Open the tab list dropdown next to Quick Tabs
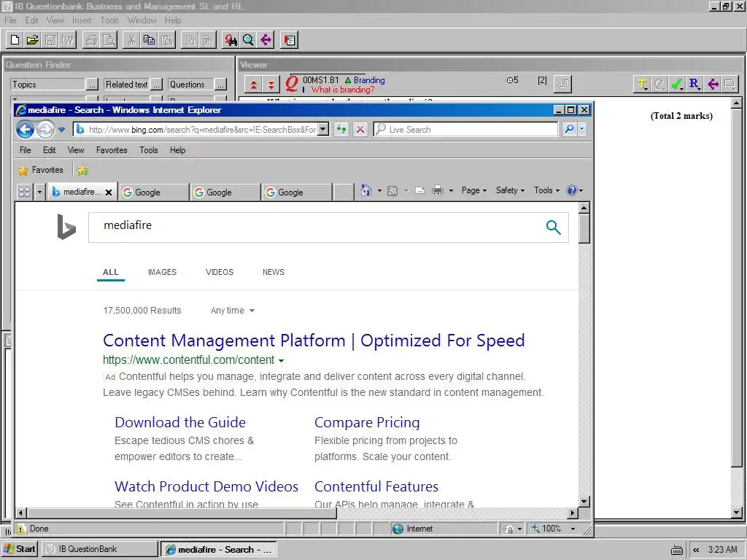 (39, 192)
